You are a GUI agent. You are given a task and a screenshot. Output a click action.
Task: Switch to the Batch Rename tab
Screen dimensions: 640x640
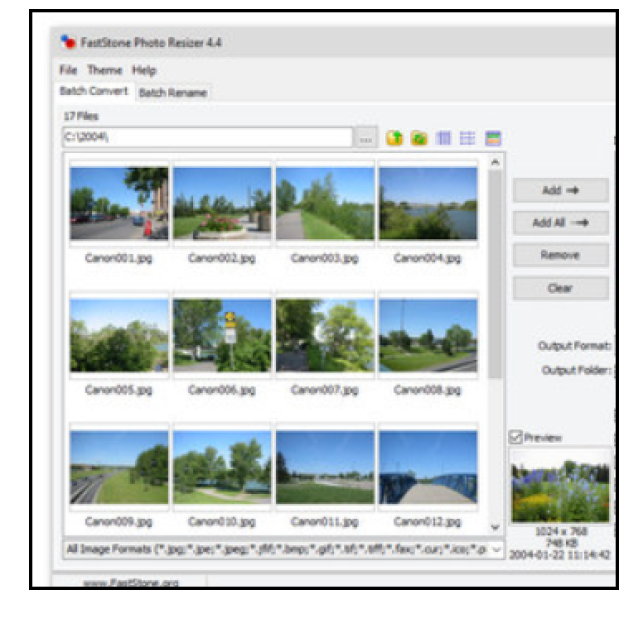tap(173, 93)
